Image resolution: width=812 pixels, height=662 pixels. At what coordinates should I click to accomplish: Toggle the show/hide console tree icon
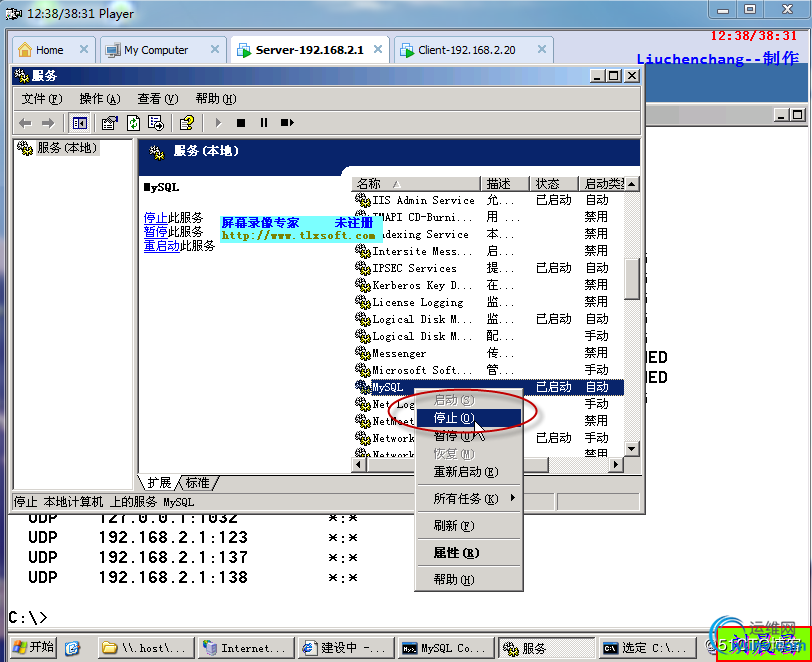[79, 123]
